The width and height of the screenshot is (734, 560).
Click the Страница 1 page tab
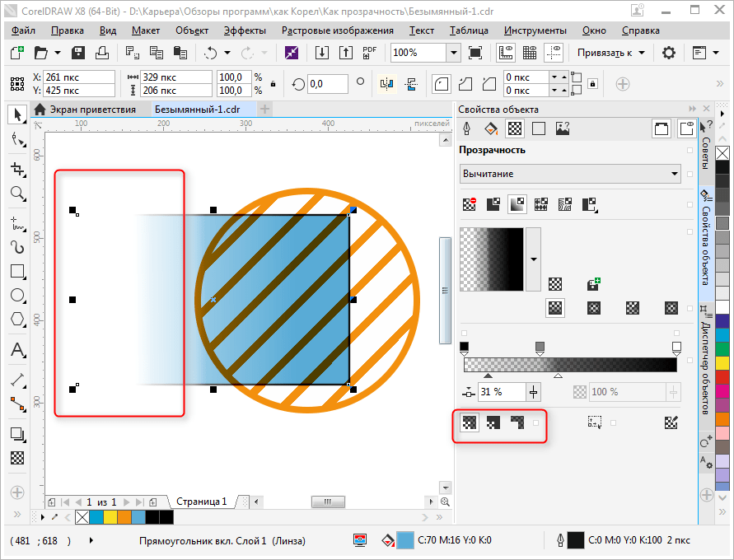click(201, 501)
